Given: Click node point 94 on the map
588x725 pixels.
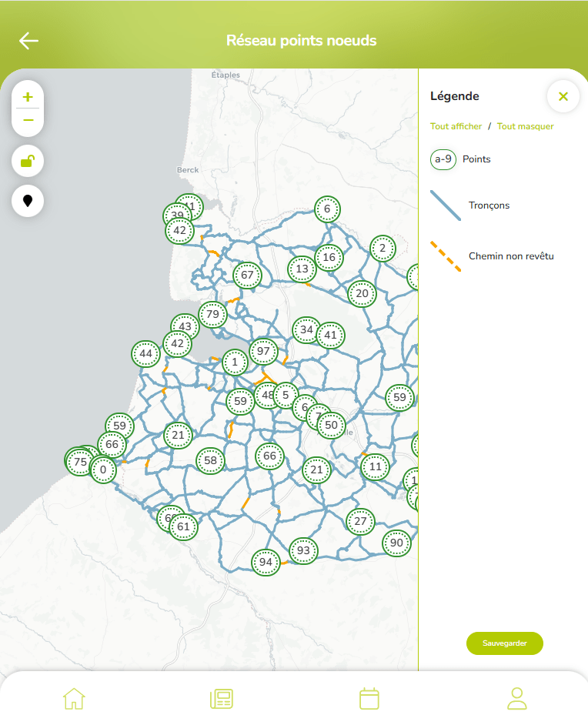Looking at the screenshot, I should tap(266, 562).
